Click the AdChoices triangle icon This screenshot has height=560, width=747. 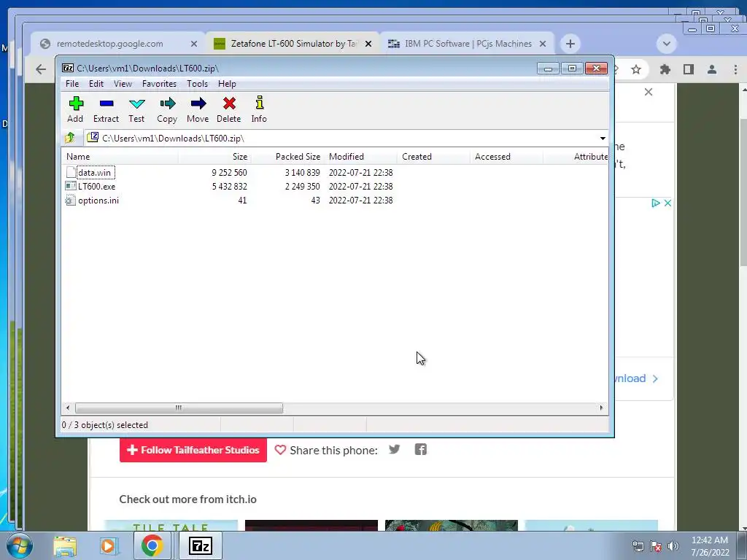point(656,203)
